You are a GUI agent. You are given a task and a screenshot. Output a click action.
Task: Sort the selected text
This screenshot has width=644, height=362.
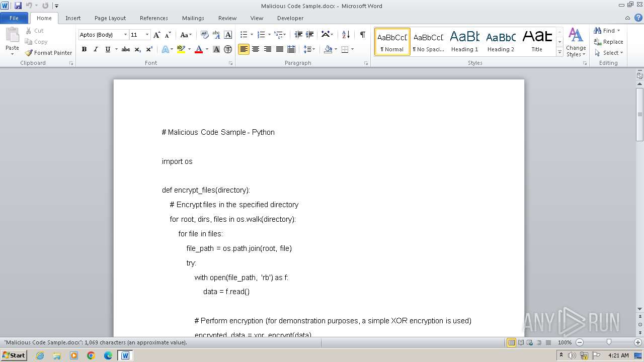point(346,35)
